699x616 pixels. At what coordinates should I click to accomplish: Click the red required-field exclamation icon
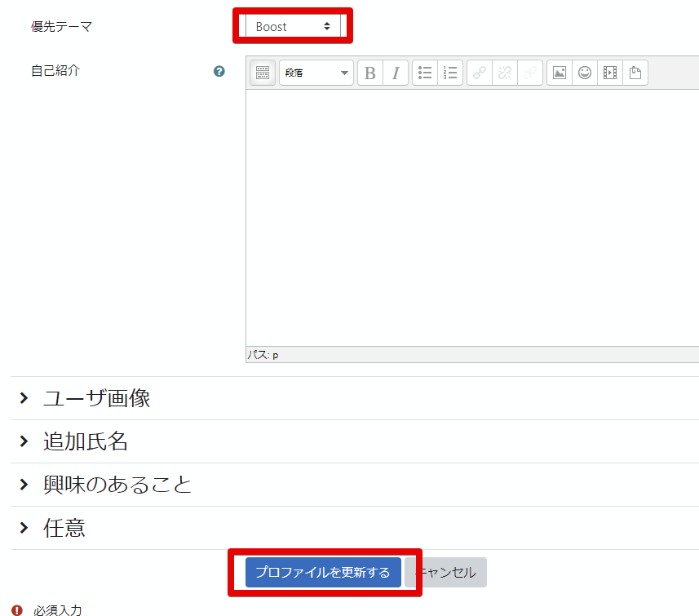click(x=17, y=609)
